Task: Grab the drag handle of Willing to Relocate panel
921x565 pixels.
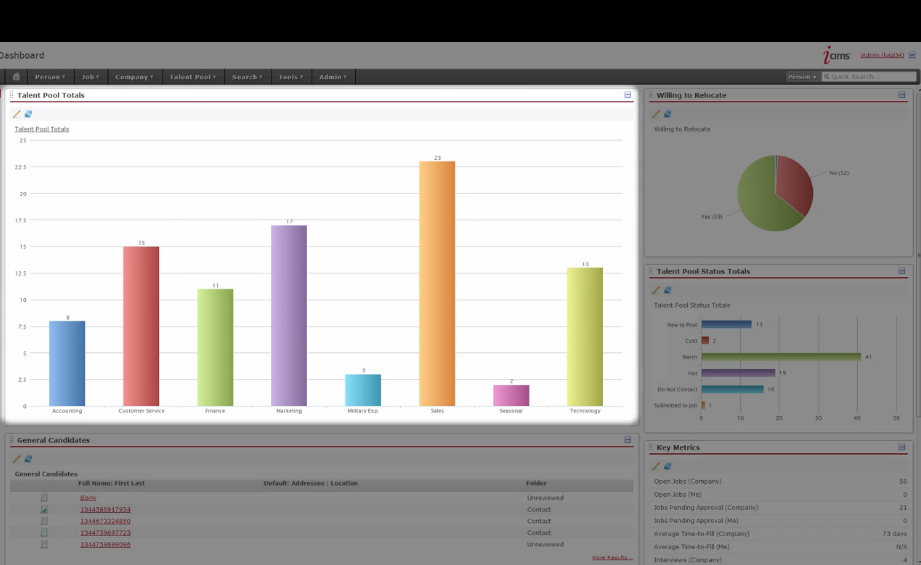Action: [x=651, y=95]
